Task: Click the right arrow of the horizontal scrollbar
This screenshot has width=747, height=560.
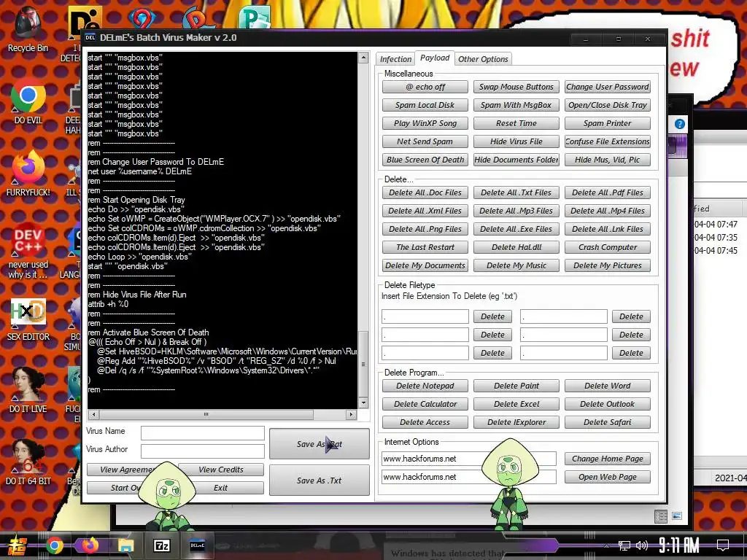Action: point(351,414)
